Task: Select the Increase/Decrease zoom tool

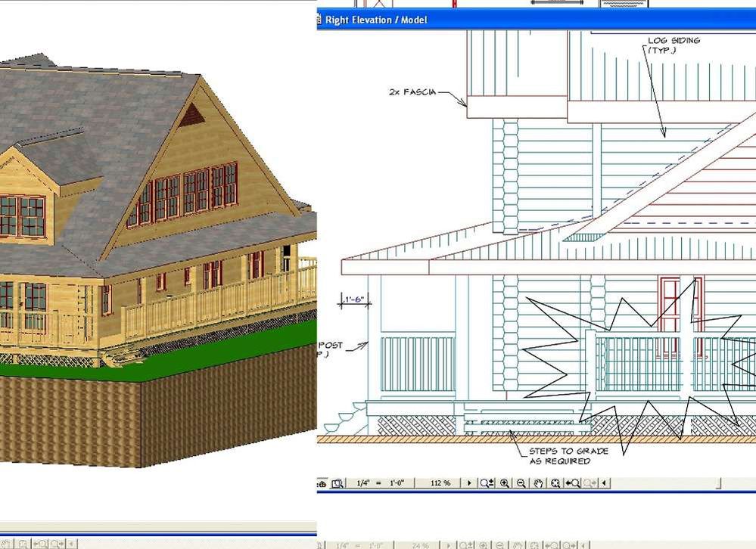Action: [x=487, y=483]
